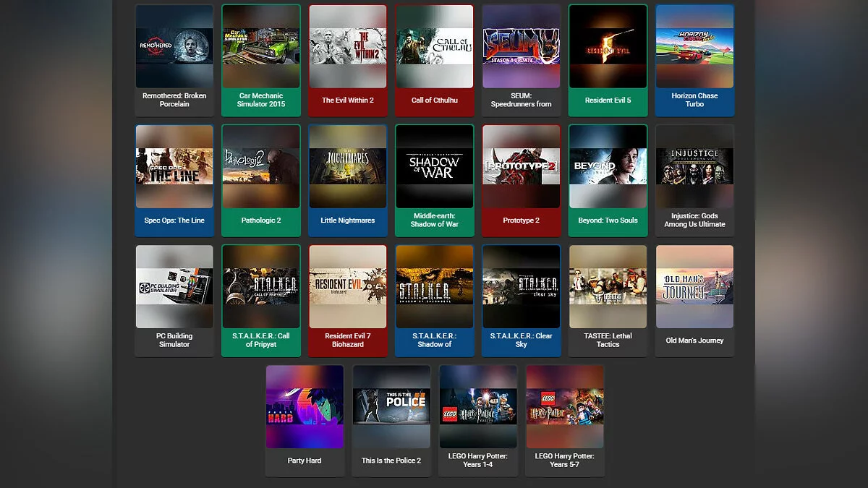The width and height of the screenshot is (868, 488).
Task: Open the Horizon Chase Turbo cover image
Action: [695, 46]
